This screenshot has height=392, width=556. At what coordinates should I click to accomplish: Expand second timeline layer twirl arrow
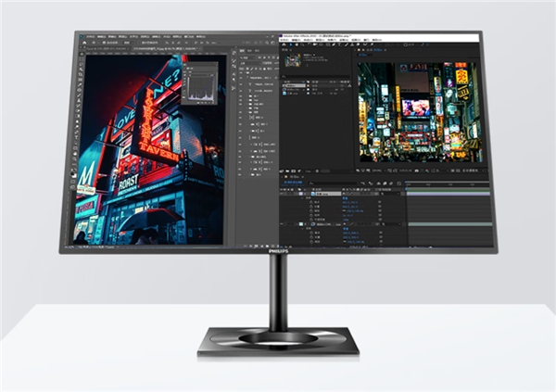pos(297,224)
